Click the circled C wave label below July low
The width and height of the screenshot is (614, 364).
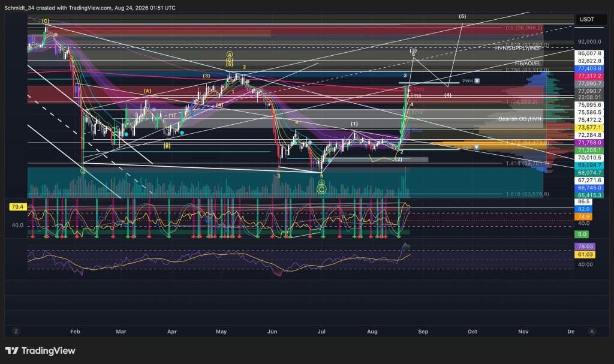tap(321, 189)
